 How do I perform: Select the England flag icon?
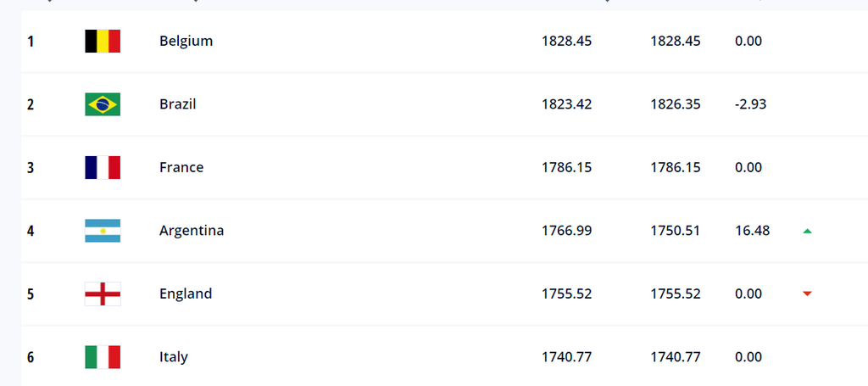pyautogui.click(x=103, y=294)
